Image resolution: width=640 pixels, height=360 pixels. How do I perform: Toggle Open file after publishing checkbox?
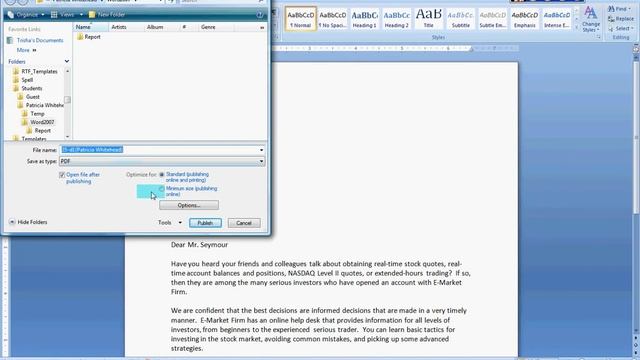point(62,175)
